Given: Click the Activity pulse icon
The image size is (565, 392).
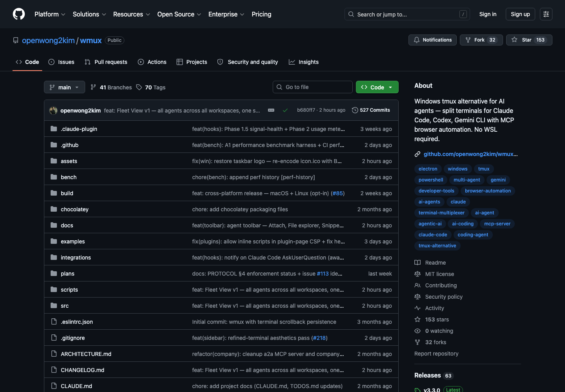Looking at the screenshot, I should coord(417,308).
